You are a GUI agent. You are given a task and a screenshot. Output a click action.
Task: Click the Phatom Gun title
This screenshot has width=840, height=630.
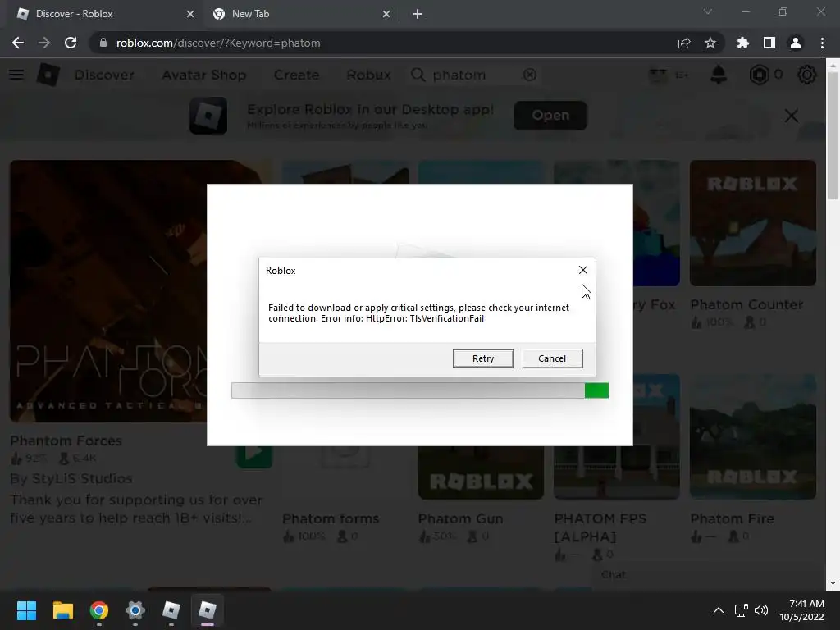pyautogui.click(x=460, y=518)
